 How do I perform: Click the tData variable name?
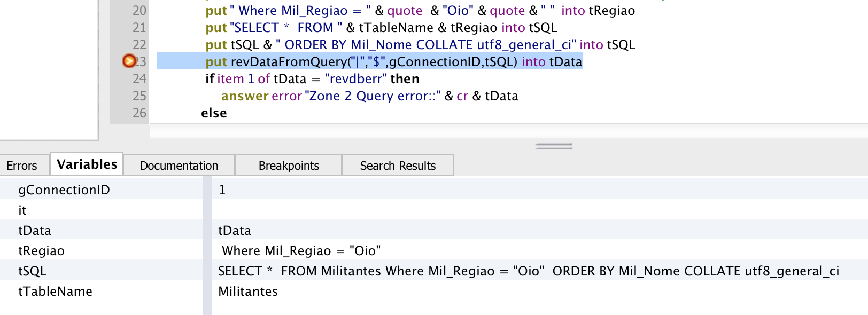(35, 231)
